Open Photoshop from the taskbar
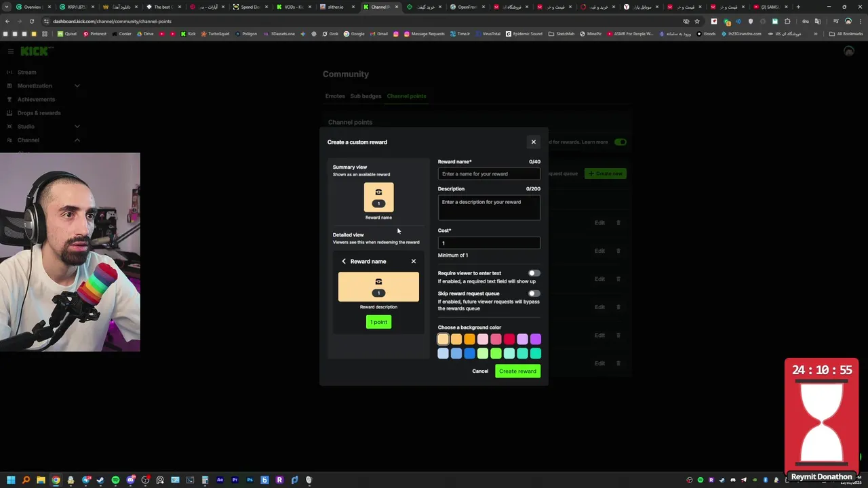The width and height of the screenshot is (868, 488). (250, 480)
